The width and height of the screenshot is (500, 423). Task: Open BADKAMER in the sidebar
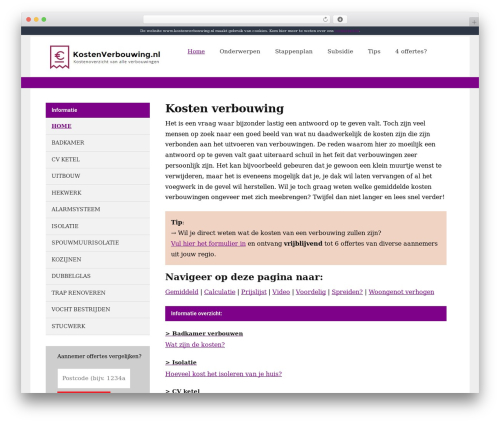pos(98,143)
